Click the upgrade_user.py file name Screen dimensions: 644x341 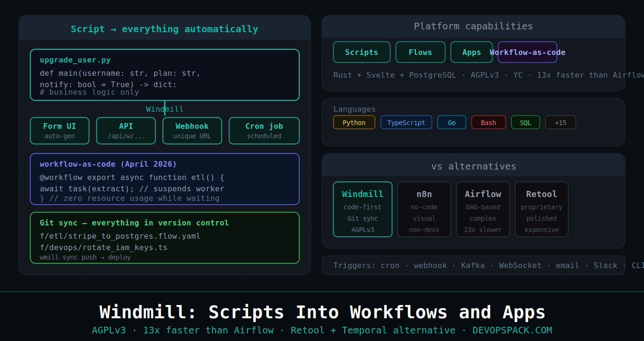click(75, 60)
